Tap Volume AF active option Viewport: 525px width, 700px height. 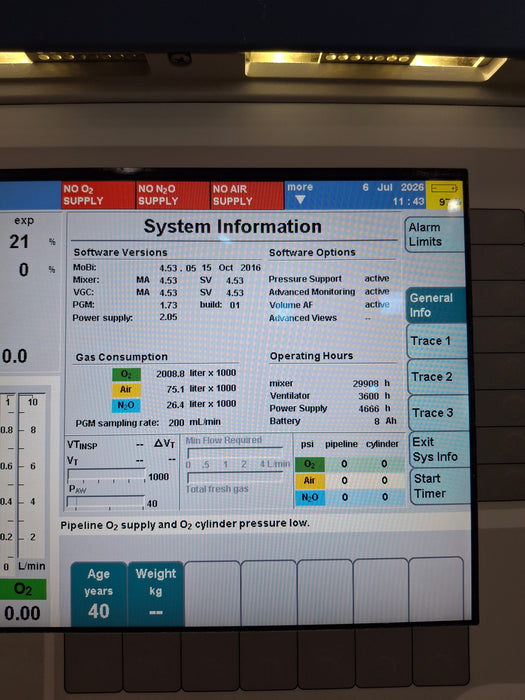(329, 305)
